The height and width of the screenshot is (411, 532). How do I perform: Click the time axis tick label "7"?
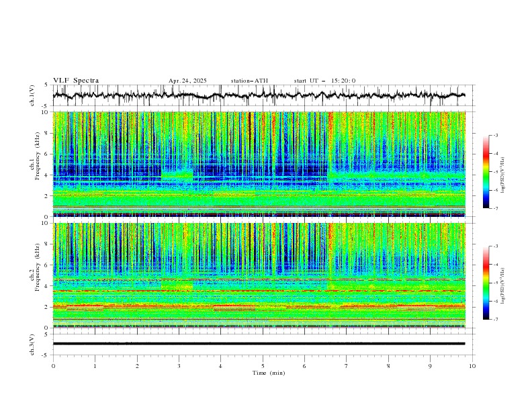point(347,366)
